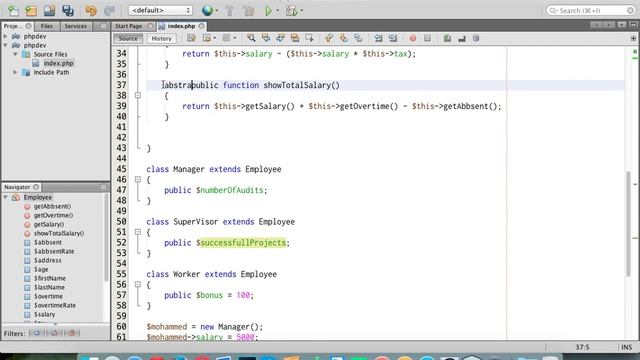Open the Debug Project dropdown arrow
The width and height of the screenshot is (640, 360).
[x=302, y=11]
